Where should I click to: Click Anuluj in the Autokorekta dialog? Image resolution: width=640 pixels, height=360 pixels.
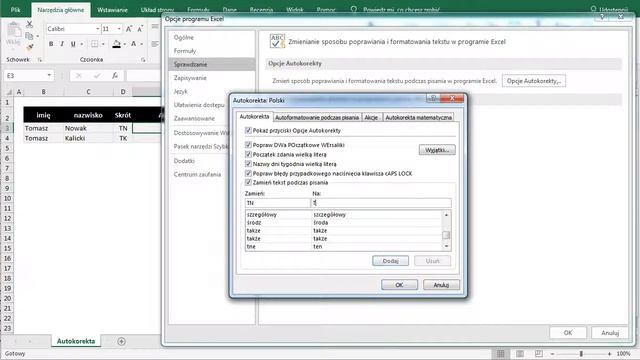click(441, 285)
